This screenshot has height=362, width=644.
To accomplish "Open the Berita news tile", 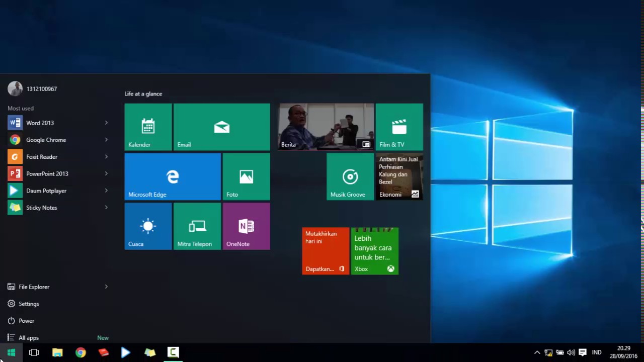I will click(x=326, y=127).
